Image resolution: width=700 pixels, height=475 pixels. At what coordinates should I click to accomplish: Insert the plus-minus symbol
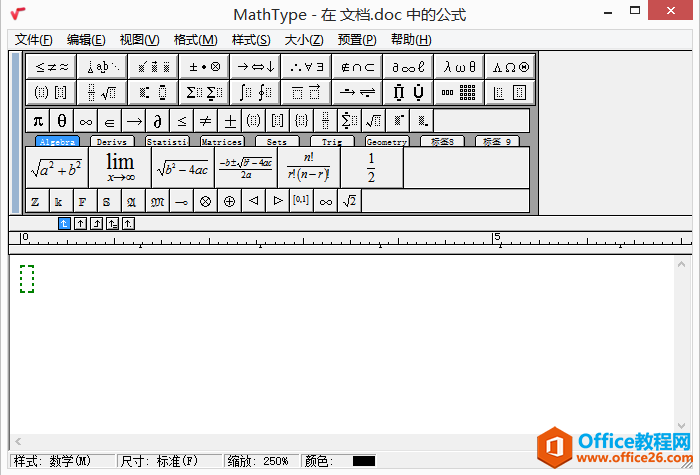pos(229,121)
